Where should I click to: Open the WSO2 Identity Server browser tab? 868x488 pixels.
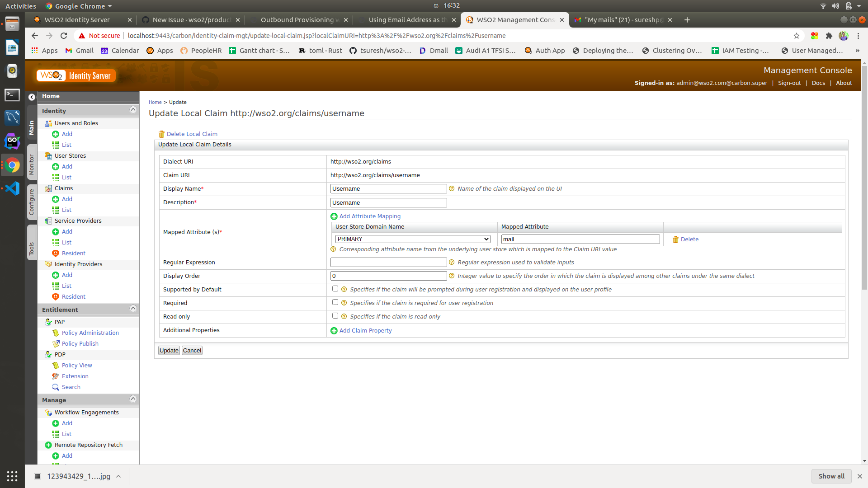tap(77, 20)
